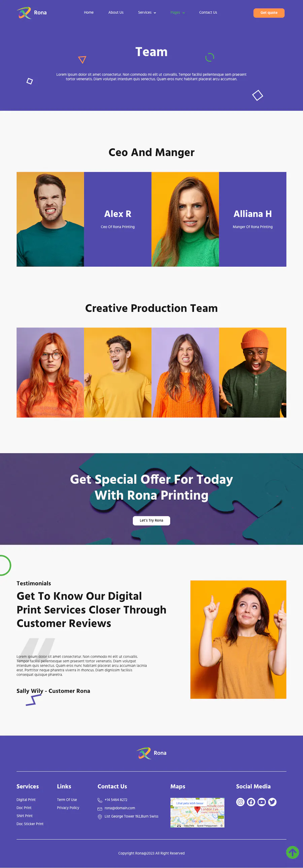Go to Contact Us in the navbar
Image resolution: width=303 pixels, height=868 pixels.
[208, 12]
